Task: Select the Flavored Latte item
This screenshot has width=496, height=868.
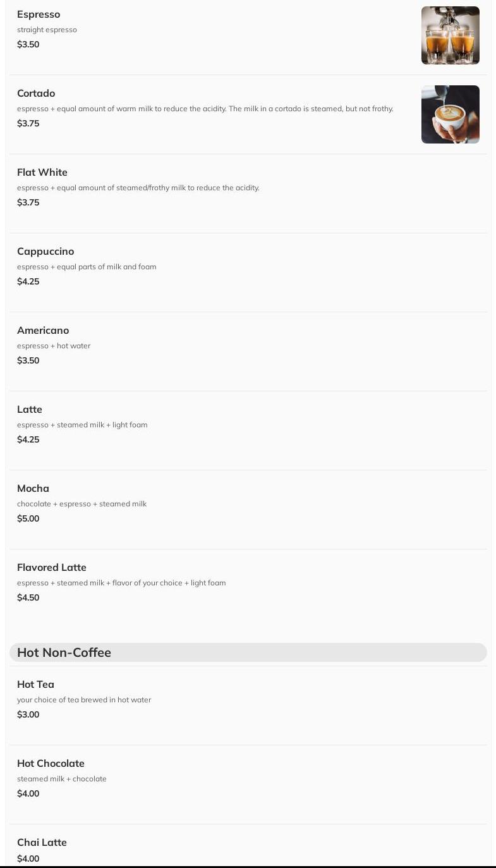Action: [52, 568]
